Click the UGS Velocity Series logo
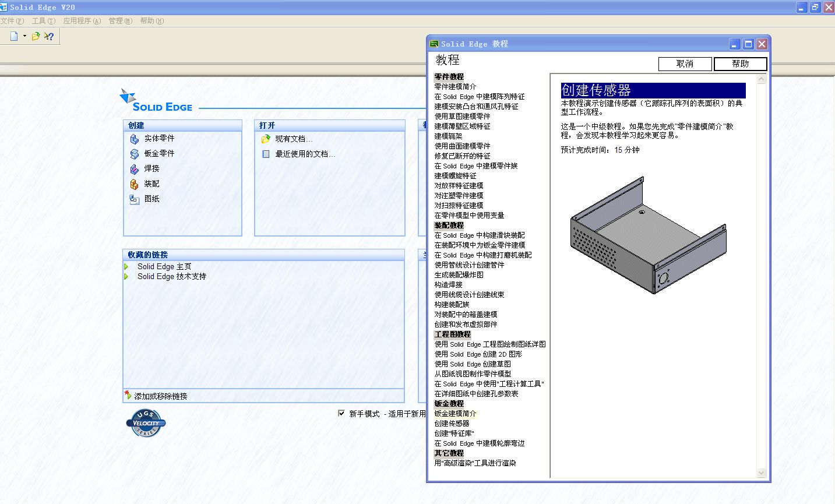Image resolution: width=835 pixels, height=504 pixels. (146, 423)
